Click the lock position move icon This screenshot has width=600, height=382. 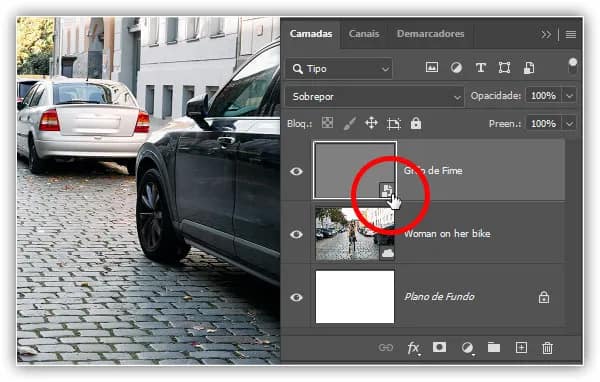(x=371, y=123)
